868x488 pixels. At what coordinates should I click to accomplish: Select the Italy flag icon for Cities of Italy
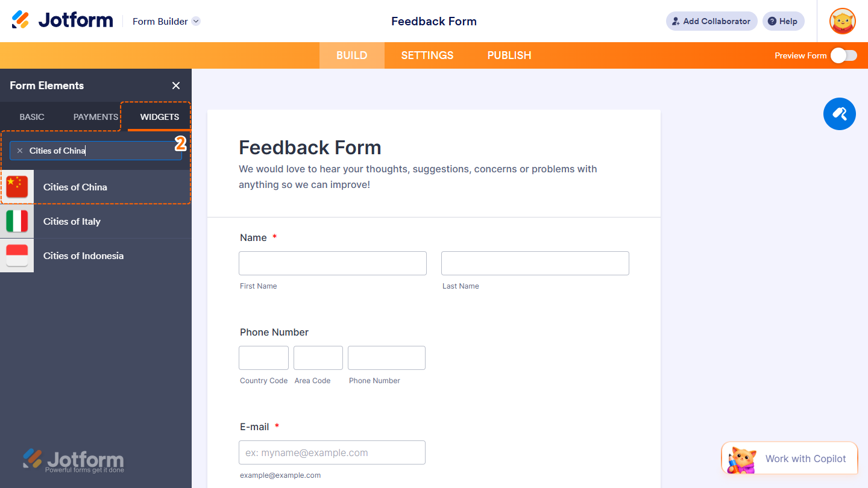pyautogui.click(x=16, y=221)
